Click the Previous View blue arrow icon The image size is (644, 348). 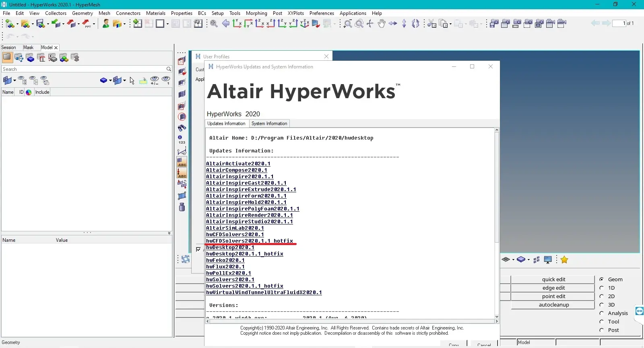pos(226,24)
